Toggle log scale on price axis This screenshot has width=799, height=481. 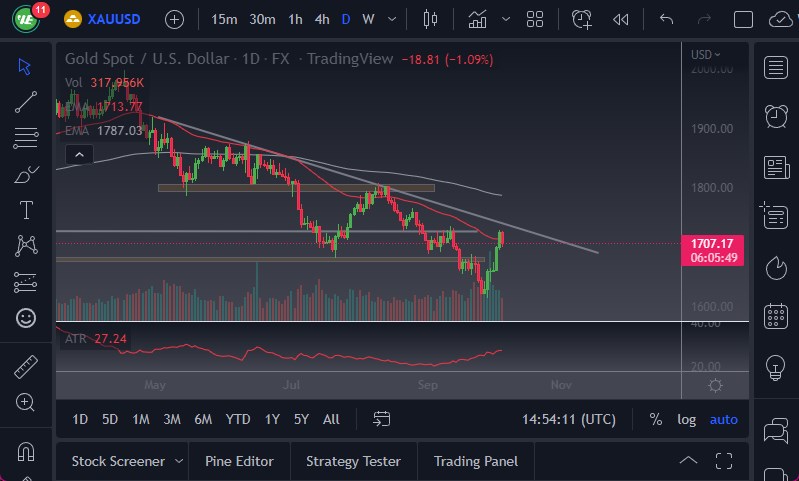pos(686,419)
